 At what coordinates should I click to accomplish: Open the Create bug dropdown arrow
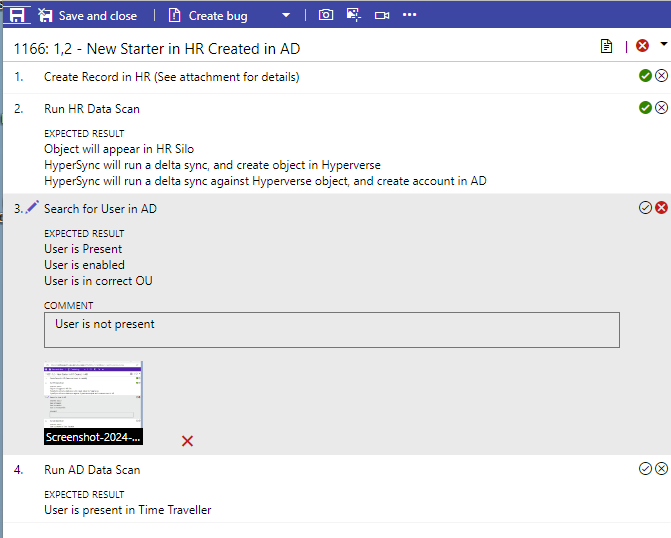click(x=286, y=16)
